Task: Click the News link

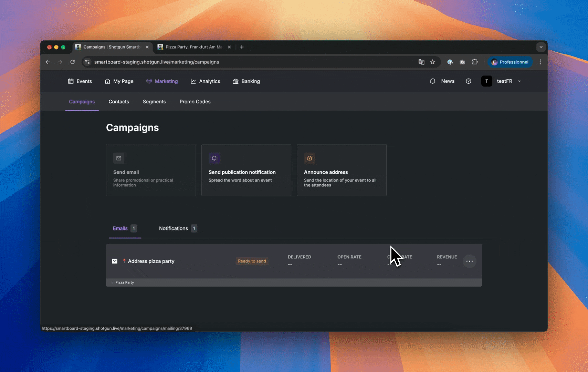Action: click(448, 81)
